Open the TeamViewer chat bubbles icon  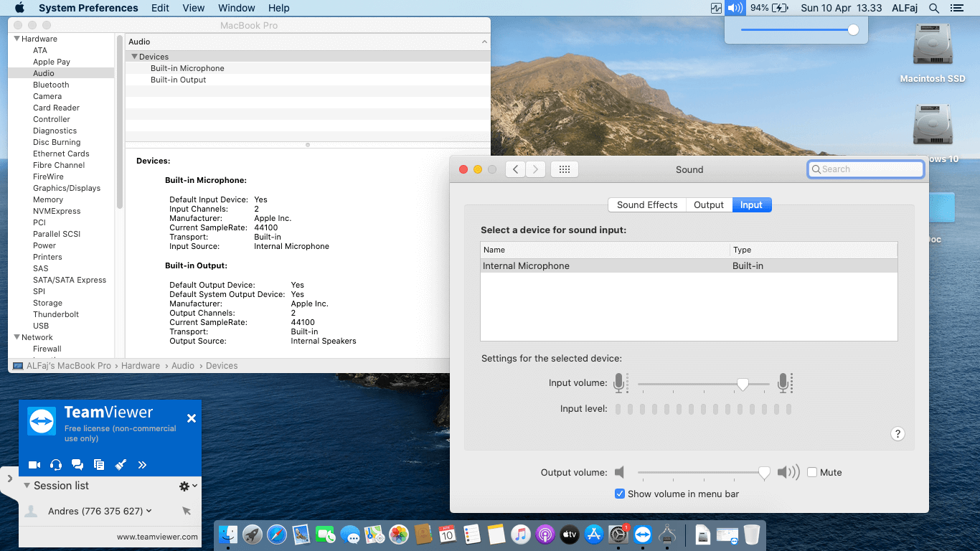(x=77, y=465)
